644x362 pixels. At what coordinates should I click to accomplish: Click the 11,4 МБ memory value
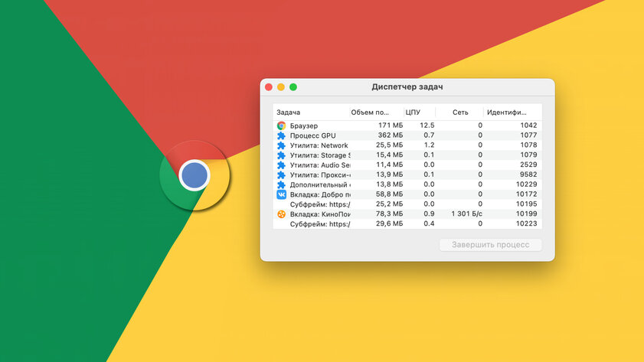click(389, 165)
